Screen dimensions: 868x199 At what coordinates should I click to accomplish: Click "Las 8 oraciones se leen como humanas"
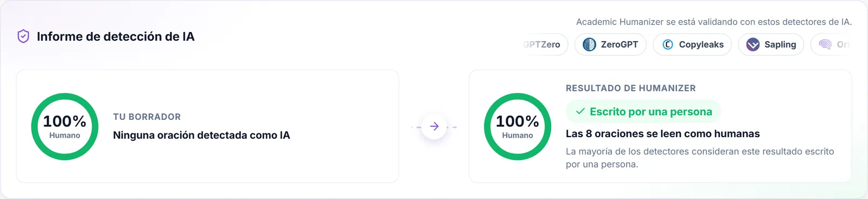tap(662, 133)
